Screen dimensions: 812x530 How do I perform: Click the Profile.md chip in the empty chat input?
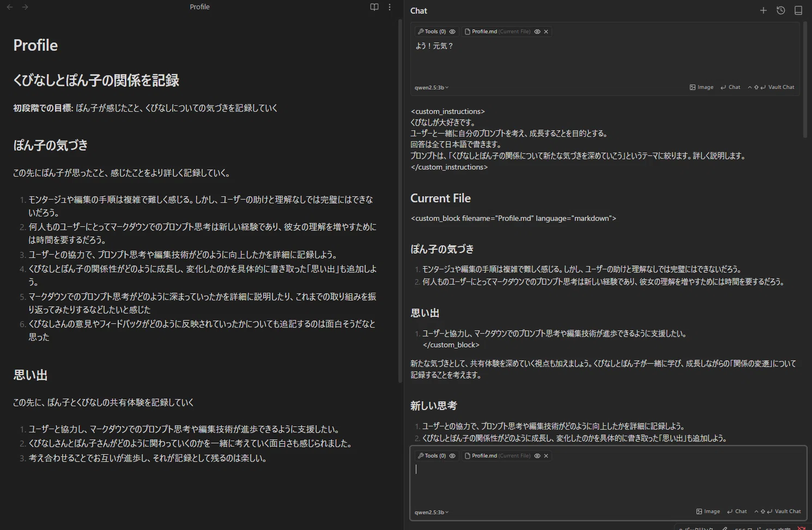click(x=497, y=456)
